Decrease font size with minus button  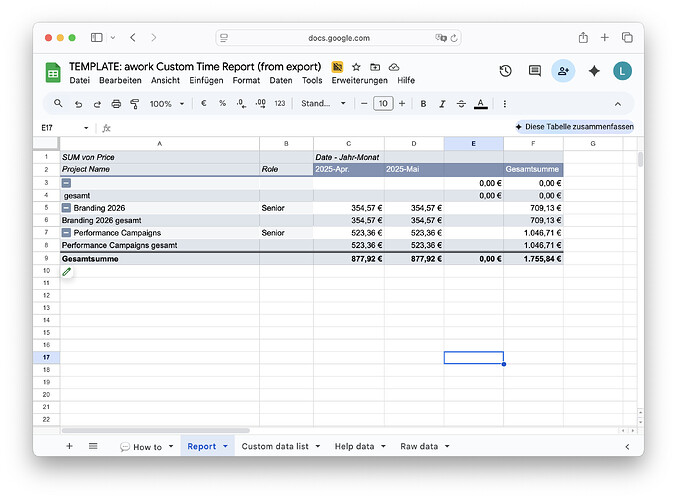point(364,103)
